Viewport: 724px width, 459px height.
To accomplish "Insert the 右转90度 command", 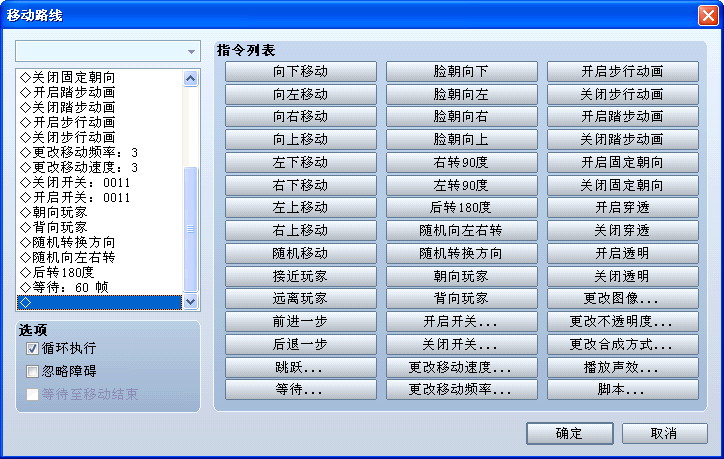I will [x=462, y=162].
